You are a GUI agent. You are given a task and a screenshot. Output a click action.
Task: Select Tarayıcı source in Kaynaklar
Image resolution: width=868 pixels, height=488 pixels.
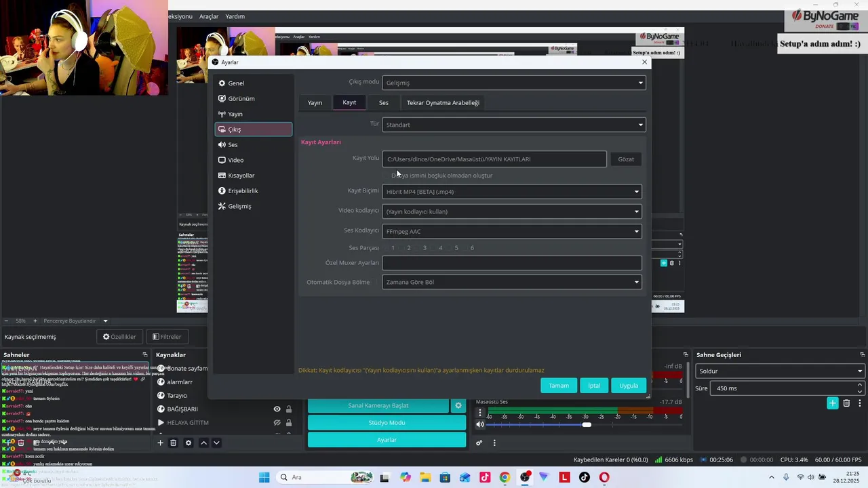177,395
